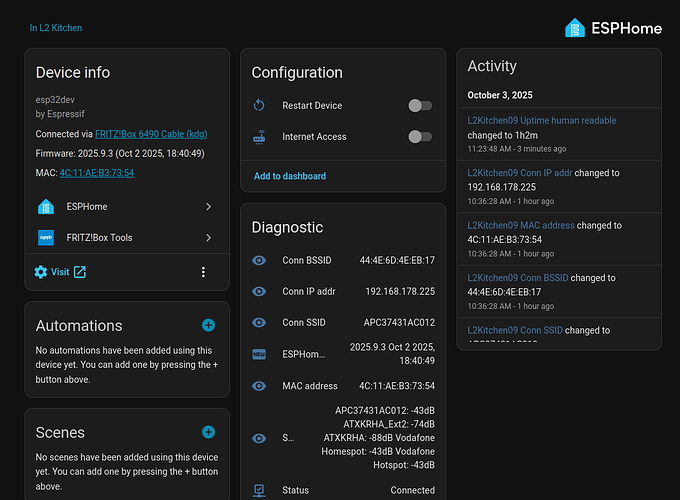Click the Status value Connected
Screen dimensions: 680x500
coord(412,490)
